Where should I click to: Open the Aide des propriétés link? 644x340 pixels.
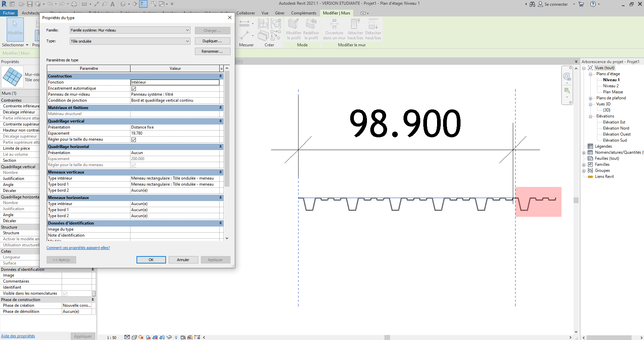18,336
